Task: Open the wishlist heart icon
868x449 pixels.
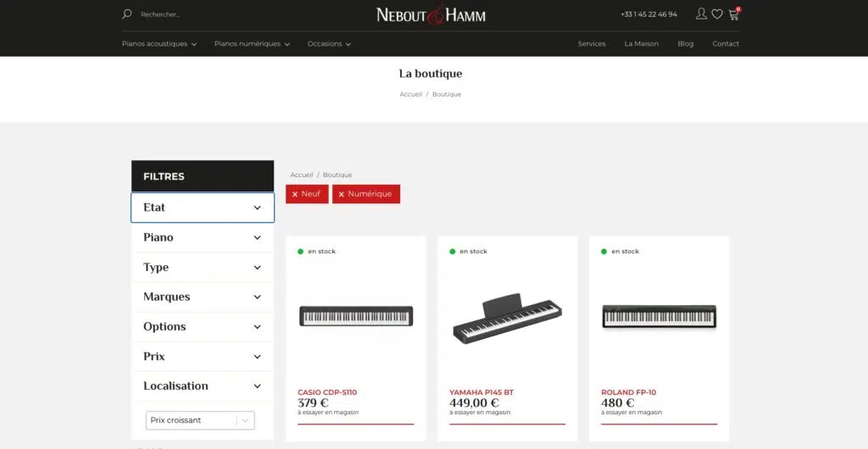Action: click(717, 14)
